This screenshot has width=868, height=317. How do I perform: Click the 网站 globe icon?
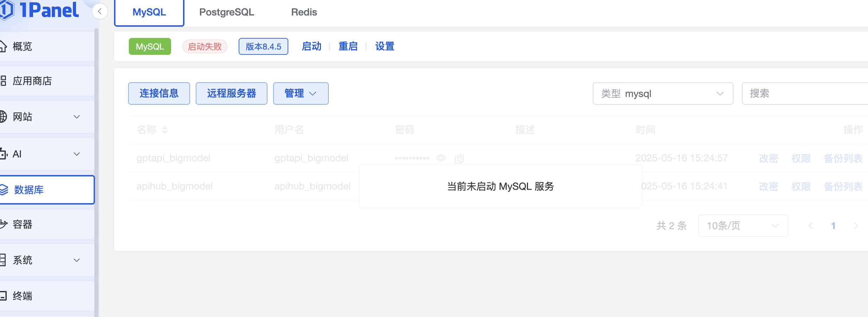point(3,117)
